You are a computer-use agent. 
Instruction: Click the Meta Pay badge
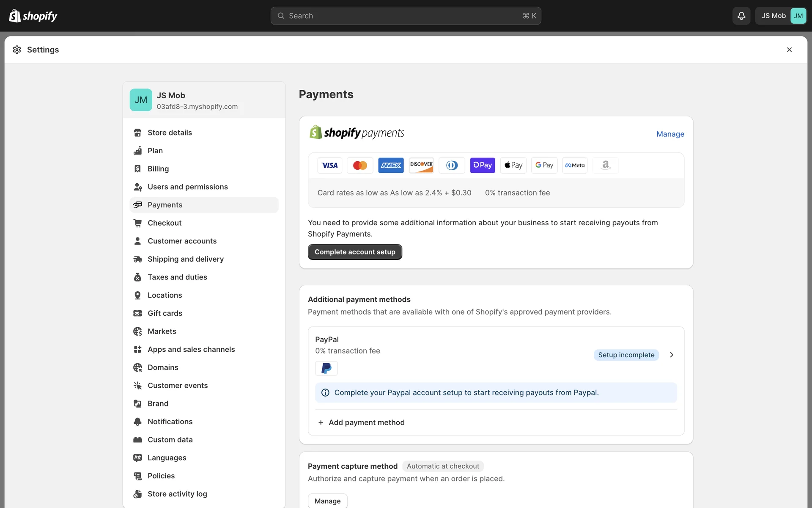[x=574, y=165]
